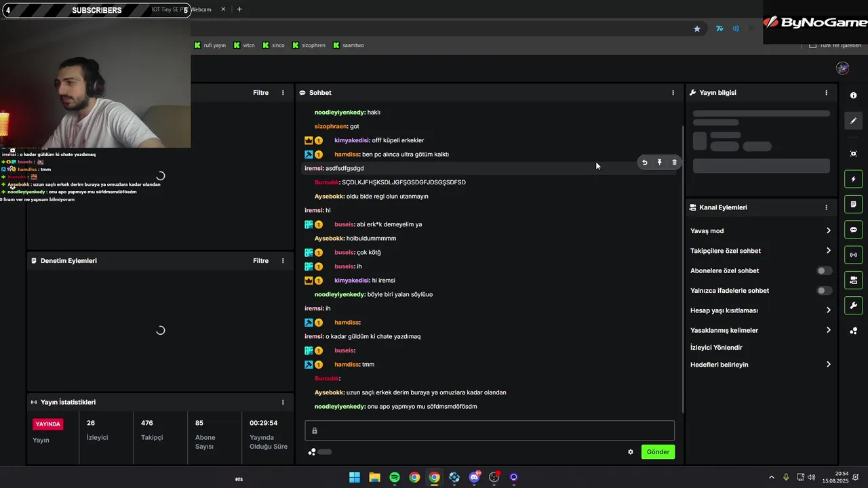The image size is (868, 488).
Task: Click the broadcast signal icon in right sidebar
Action: click(x=853, y=255)
